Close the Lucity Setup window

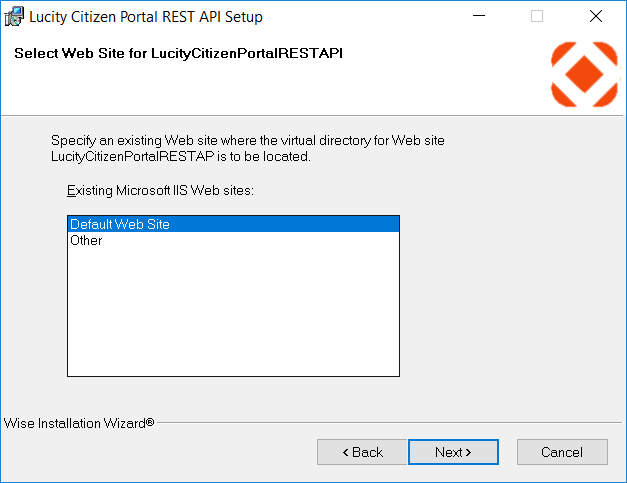pyautogui.click(x=596, y=17)
